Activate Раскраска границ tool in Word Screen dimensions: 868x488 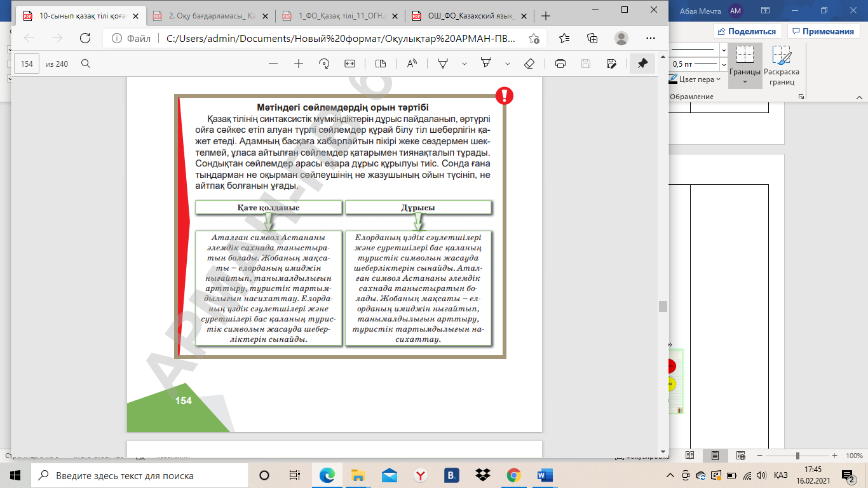click(782, 65)
